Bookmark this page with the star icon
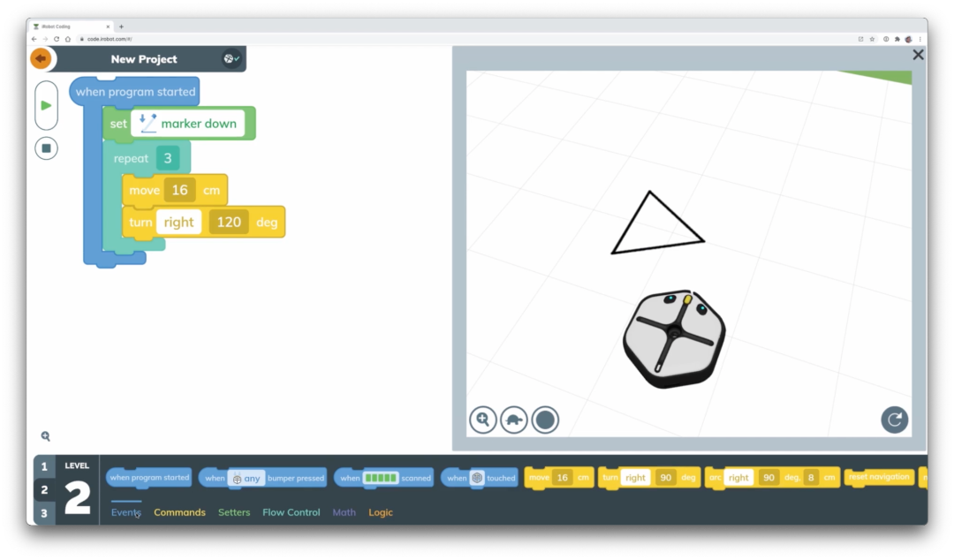 click(x=872, y=39)
